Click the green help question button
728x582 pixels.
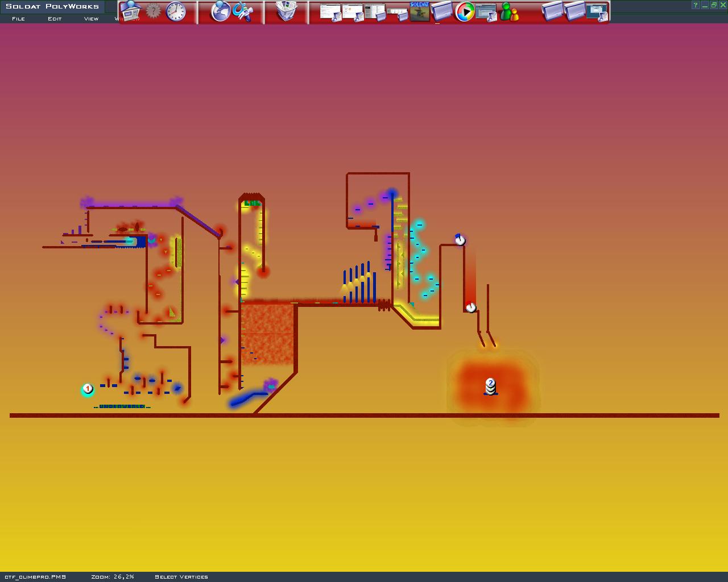696,5
